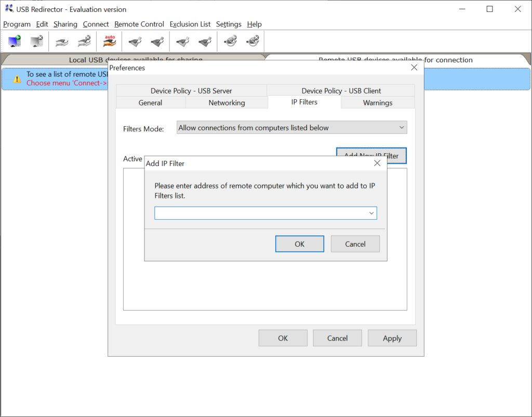Viewport: 532px width, 417px height.
Task: Click the Add USB server computer icon
Action: coord(15,42)
